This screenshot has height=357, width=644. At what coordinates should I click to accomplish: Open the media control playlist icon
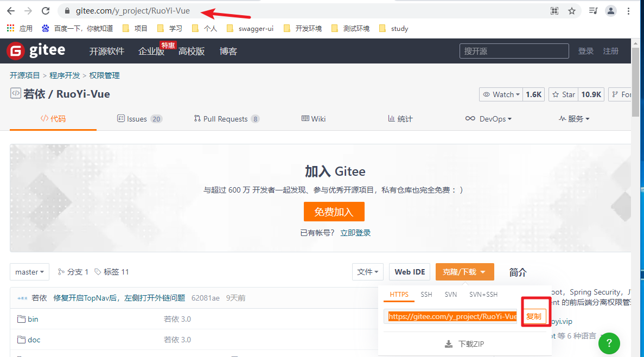tap(593, 11)
